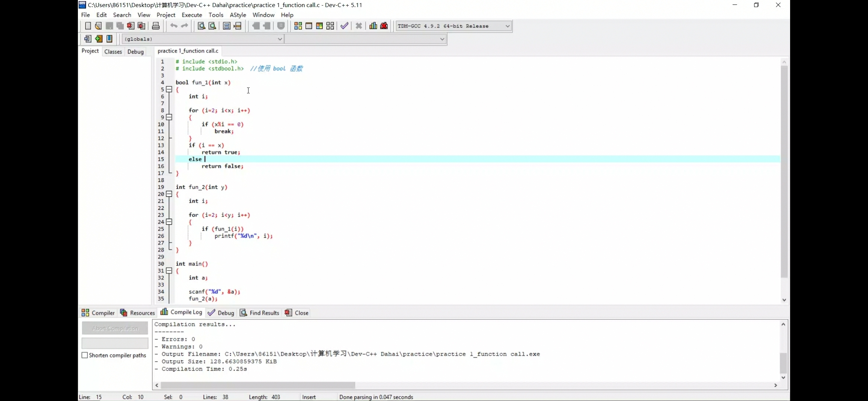Collapse fun_2 body fold at line 20
This screenshot has height=401, width=868.
(169, 194)
